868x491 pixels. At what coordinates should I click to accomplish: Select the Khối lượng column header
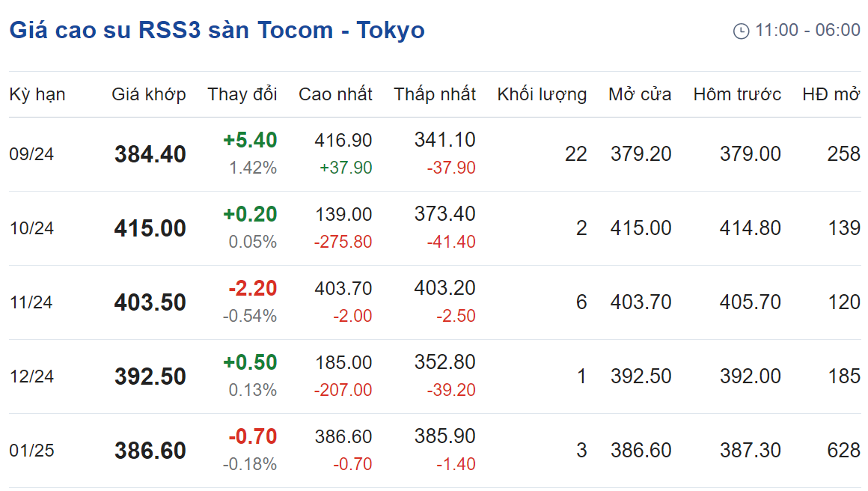[x=542, y=94]
